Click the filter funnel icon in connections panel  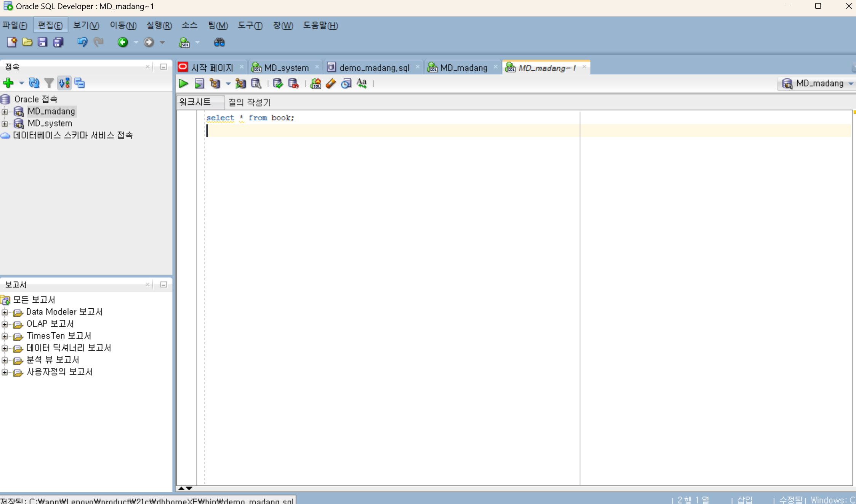tap(49, 83)
